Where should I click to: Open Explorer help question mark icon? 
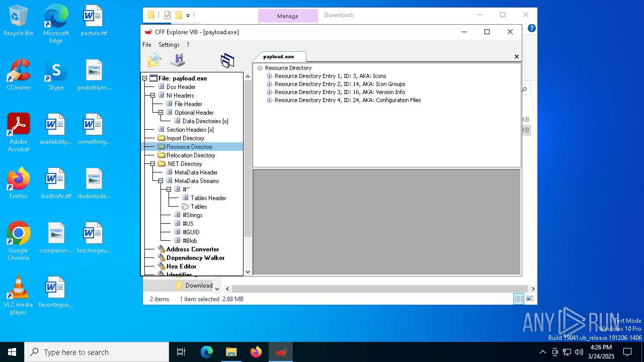click(x=531, y=28)
